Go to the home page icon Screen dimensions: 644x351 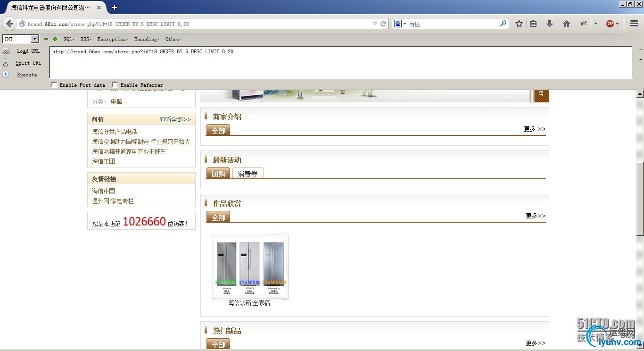(567, 24)
